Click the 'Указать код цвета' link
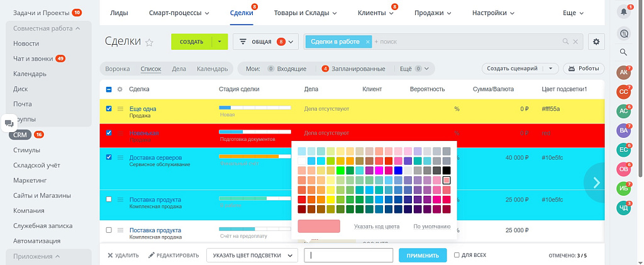 [377, 226]
